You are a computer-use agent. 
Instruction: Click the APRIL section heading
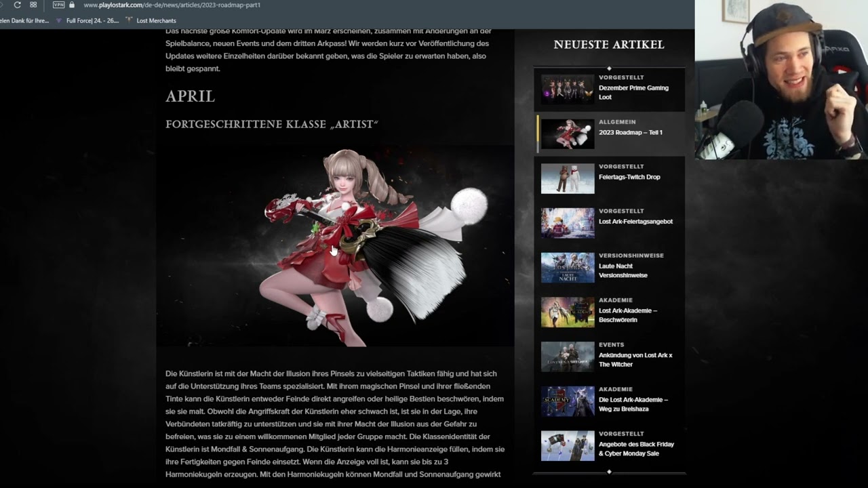(190, 97)
